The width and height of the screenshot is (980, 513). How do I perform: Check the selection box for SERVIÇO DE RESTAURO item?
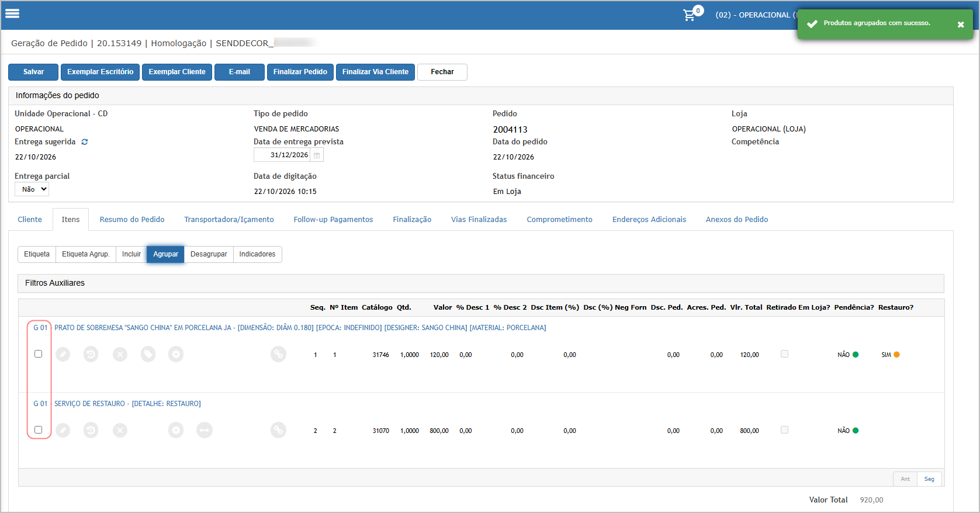click(x=39, y=429)
